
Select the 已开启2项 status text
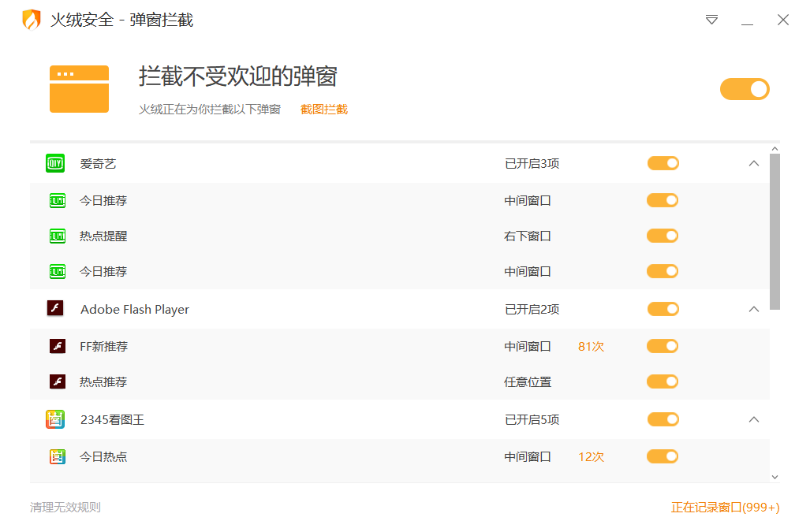(x=532, y=309)
